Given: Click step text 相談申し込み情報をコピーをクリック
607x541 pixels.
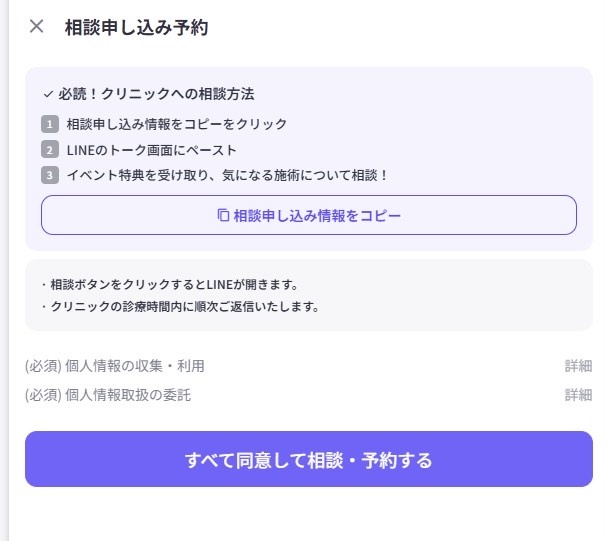Looking at the screenshot, I should coord(177,124).
